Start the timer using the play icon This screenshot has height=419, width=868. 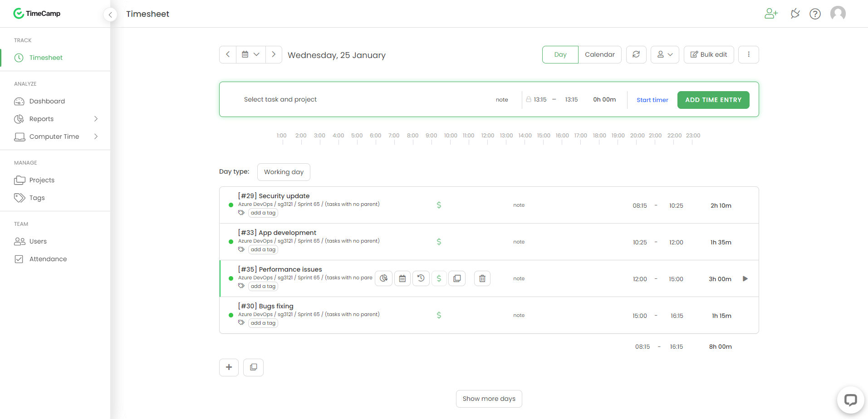[x=745, y=278]
